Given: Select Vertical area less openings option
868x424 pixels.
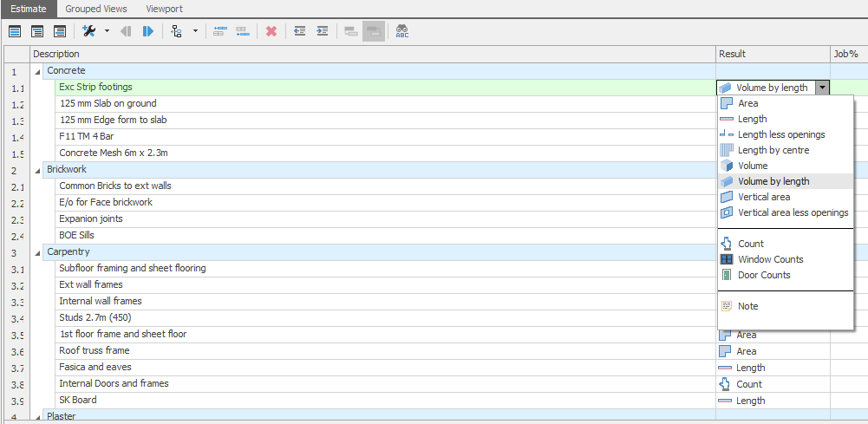Looking at the screenshot, I should pos(793,212).
